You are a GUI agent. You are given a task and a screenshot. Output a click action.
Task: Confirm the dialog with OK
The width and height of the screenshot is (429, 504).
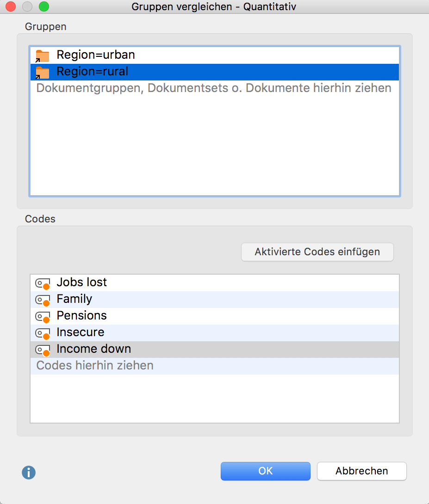(x=265, y=471)
